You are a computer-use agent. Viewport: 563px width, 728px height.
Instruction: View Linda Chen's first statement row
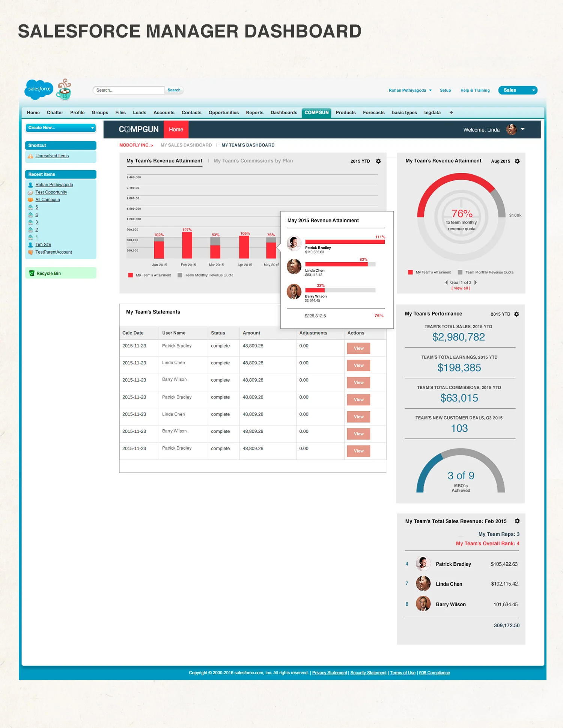tap(358, 366)
